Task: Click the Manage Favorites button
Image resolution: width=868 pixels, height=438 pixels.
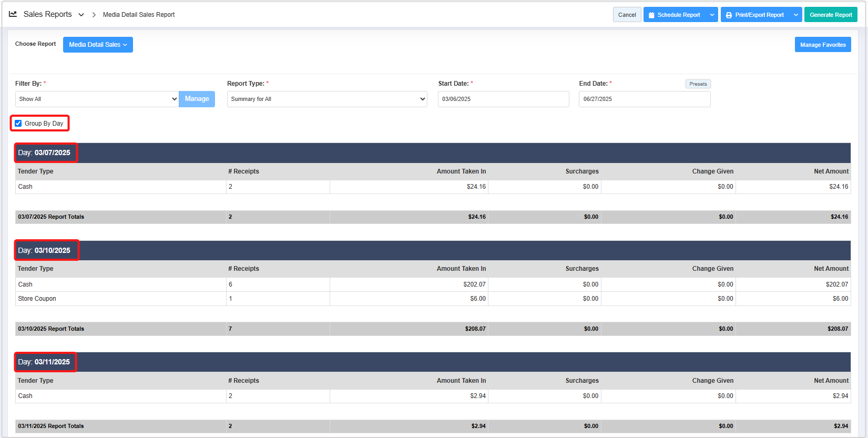Action: pyautogui.click(x=822, y=45)
